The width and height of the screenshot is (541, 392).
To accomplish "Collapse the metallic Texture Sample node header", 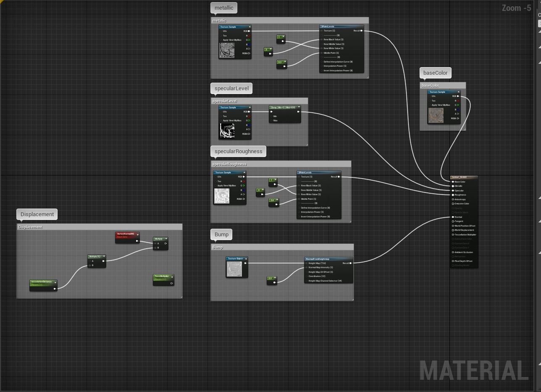I will (x=249, y=26).
